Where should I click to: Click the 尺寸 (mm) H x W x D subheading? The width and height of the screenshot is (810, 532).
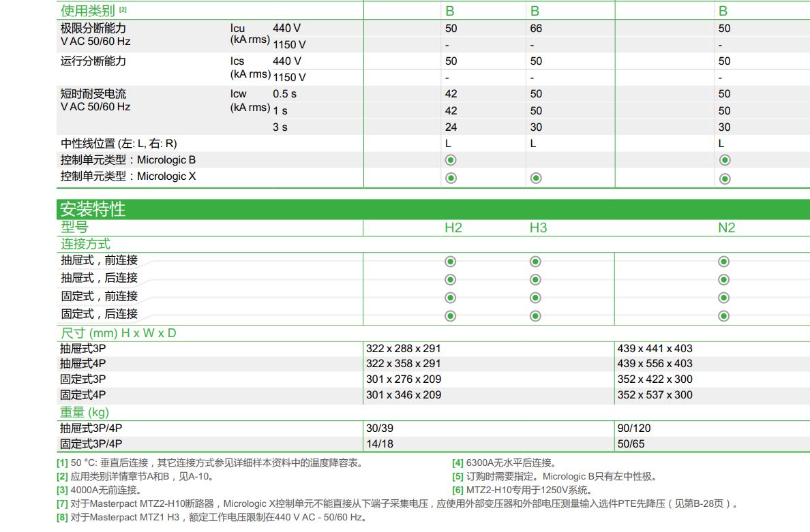click(x=119, y=333)
